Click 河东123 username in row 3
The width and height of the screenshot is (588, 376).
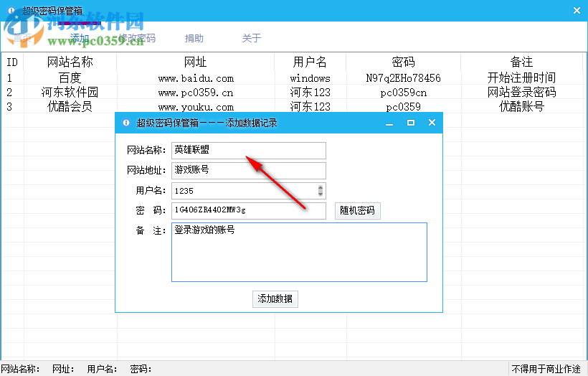tap(310, 107)
